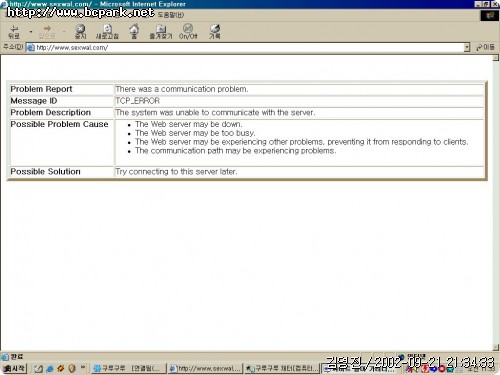
Task: Switch to 구루구루 [연결됨 taskbar window
Action: [129, 368]
